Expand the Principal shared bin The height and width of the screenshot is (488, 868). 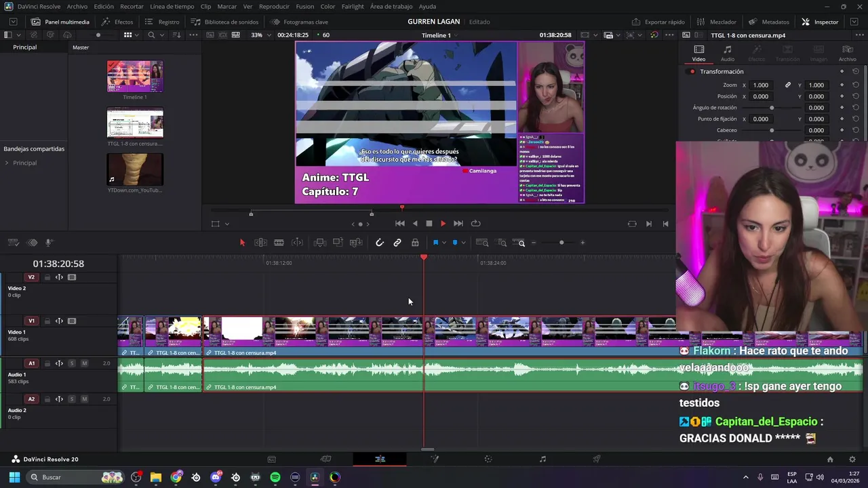(7, 163)
